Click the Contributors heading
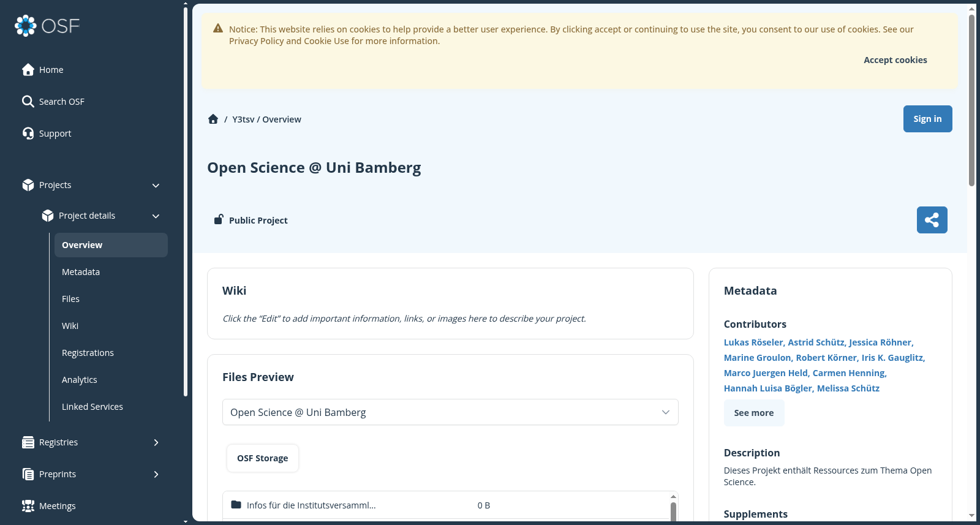 755,324
